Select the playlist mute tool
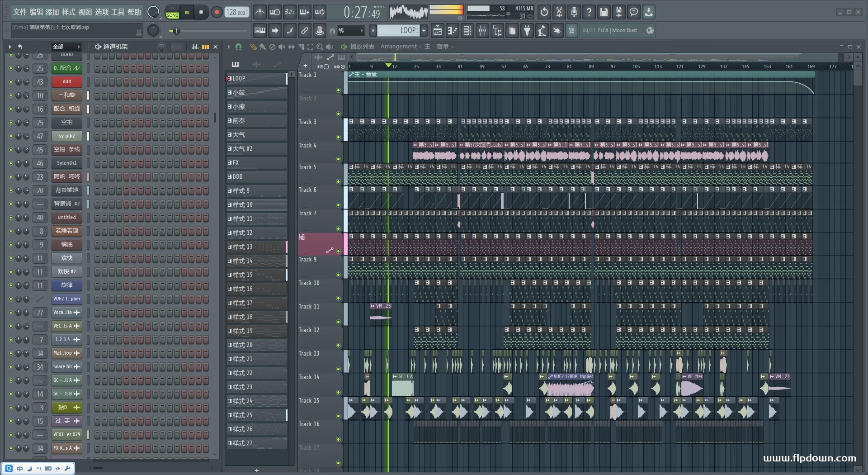 click(282, 47)
